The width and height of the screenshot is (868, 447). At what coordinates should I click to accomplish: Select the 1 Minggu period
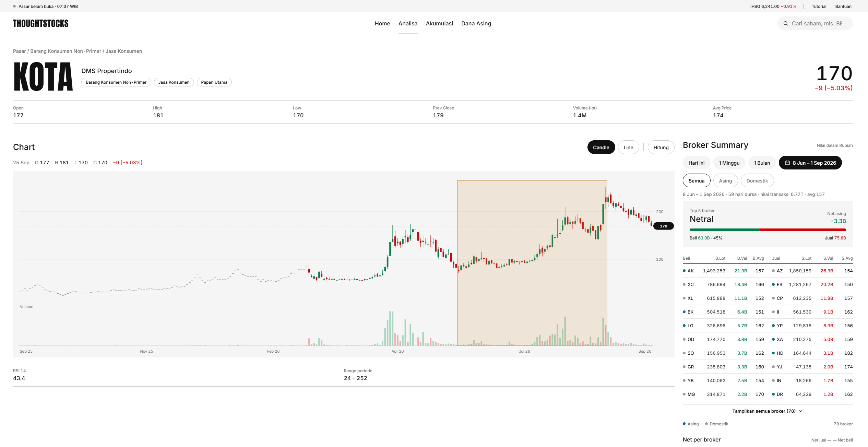click(x=729, y=163)
